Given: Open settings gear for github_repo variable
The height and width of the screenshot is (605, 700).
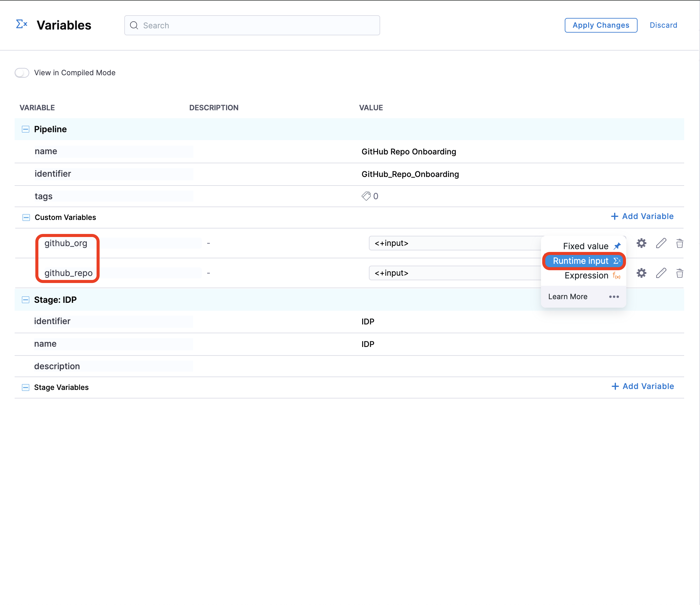Looking at the screenshot, I should click(641, 273).
